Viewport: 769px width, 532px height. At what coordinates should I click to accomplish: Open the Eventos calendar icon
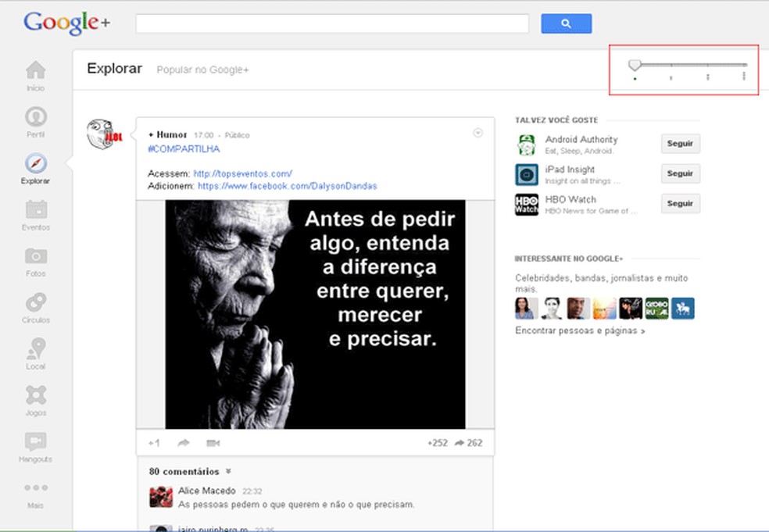coord(36,209)
